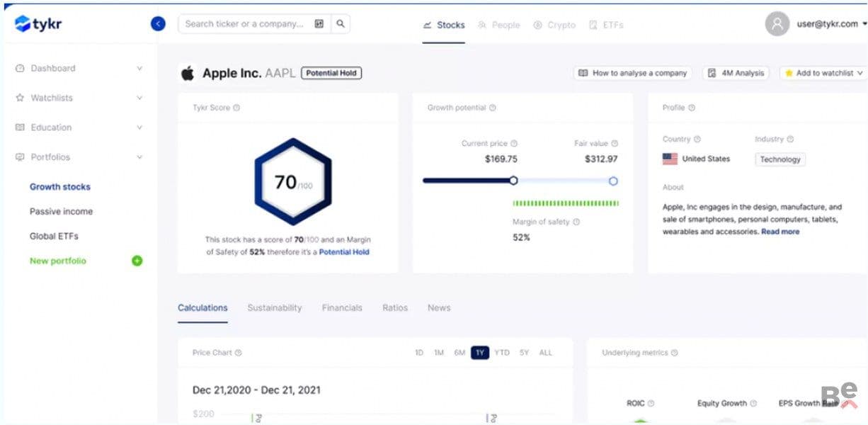Click the Underlying metrics info icon
This screenshot has height=425, width=868.
point(675,353)
